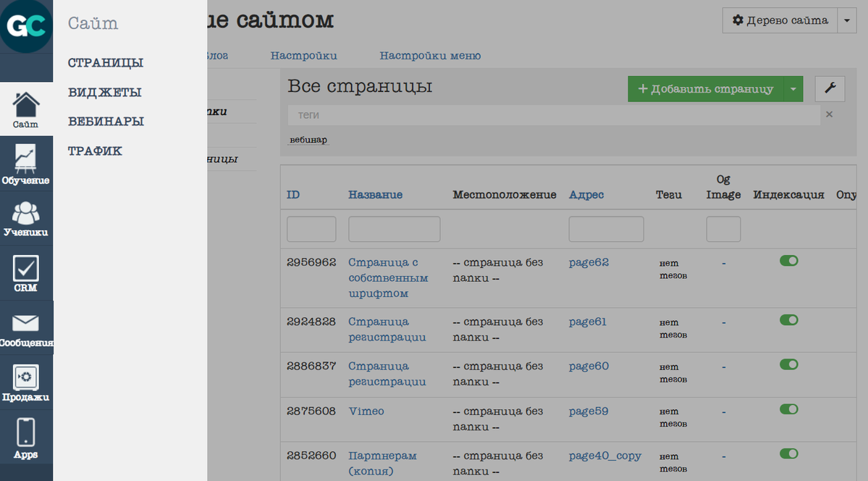Screen dimensions: 868x481
Task: Open the page59 address link
Action: pos(589,411)
